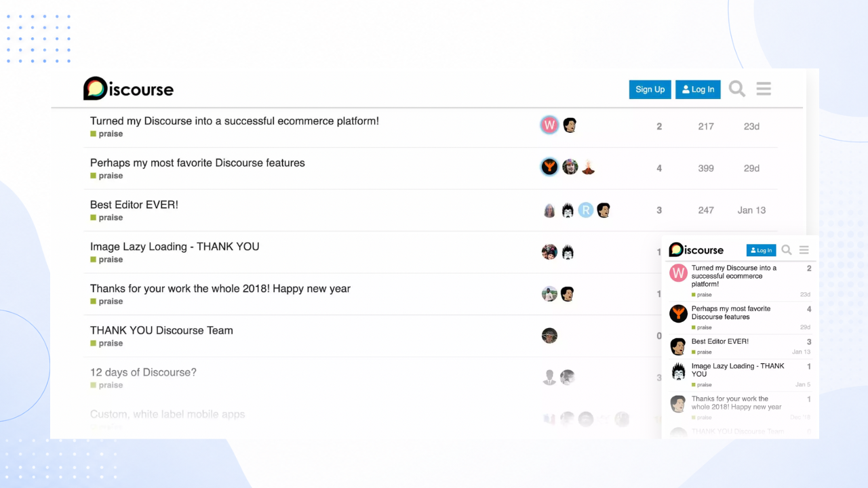The image size is (868, 488).
Task: Open desktop topic "Image Lazy Loading - THANK YOU"
Action: tap(175, 247)
